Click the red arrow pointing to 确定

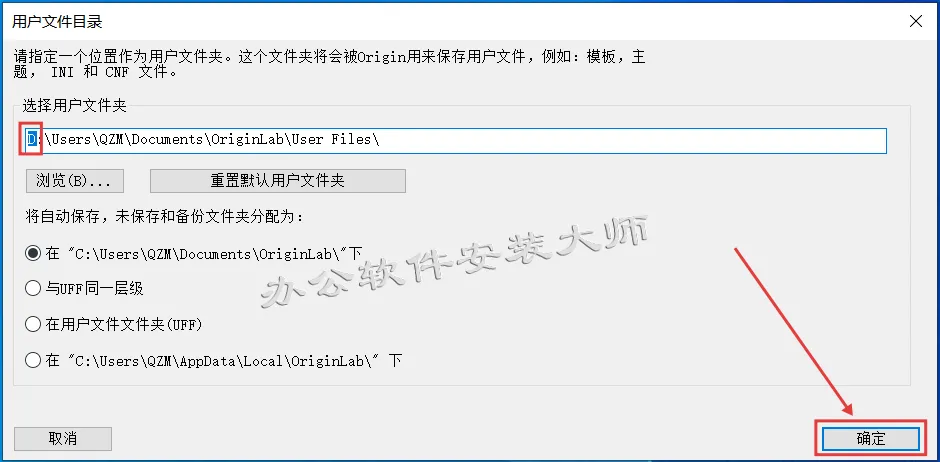click(793, 331)
